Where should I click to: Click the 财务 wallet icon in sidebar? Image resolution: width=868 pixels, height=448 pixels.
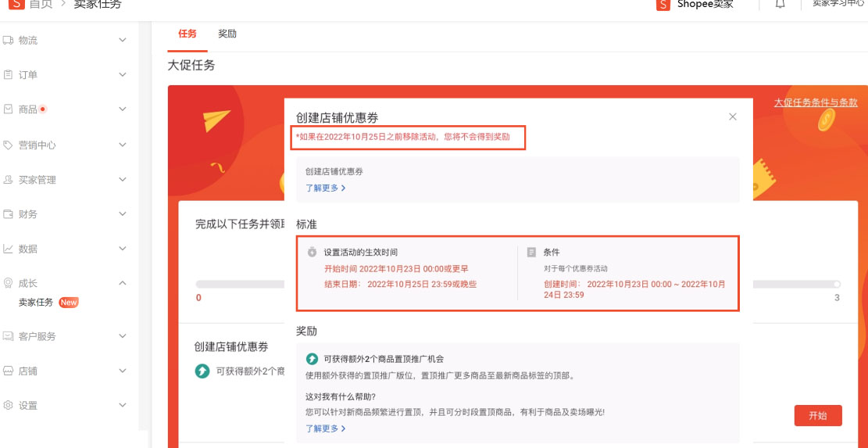pyautogui.click(x=8, y=214)
